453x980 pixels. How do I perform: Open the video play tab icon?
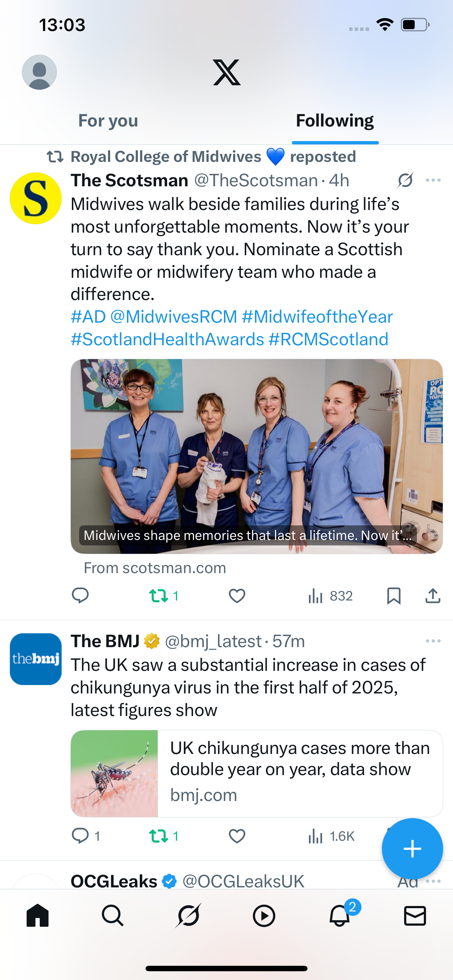pyautogui.click(x=264, y=915)
